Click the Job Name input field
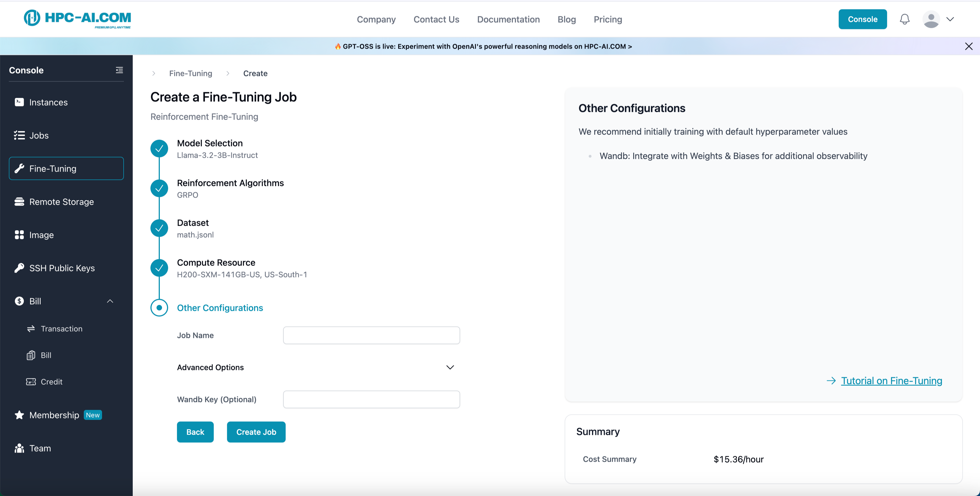 tap(371, 335)
